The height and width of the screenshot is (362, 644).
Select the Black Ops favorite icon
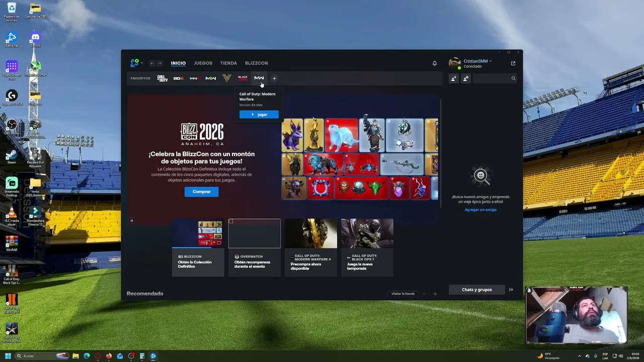[x=243, y=78]
